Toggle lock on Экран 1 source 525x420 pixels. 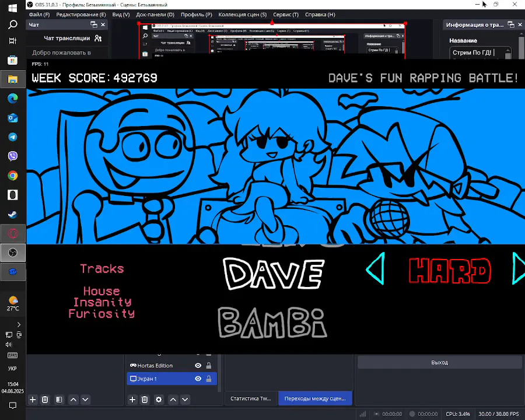pos(209,379)
